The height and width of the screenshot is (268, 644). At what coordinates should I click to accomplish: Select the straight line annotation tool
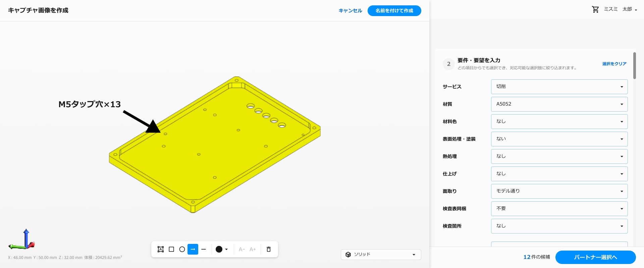pos(204,249)
